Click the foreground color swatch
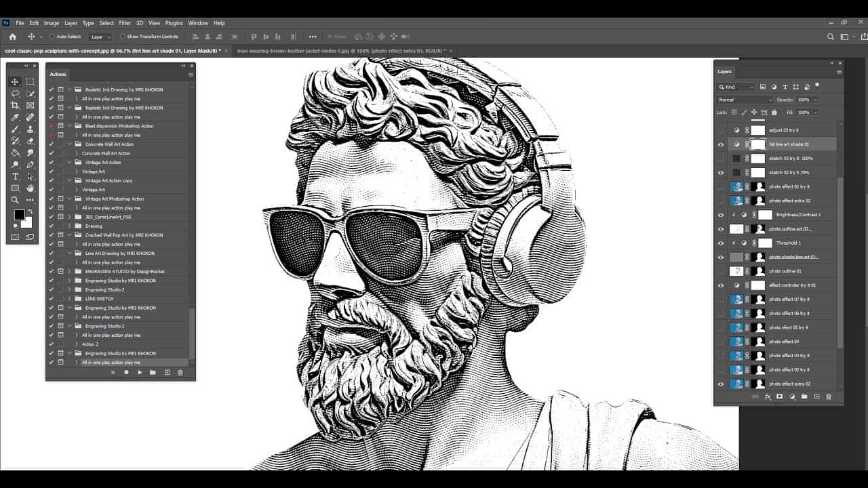Screen dimensions: 868x488 (19, 216)
